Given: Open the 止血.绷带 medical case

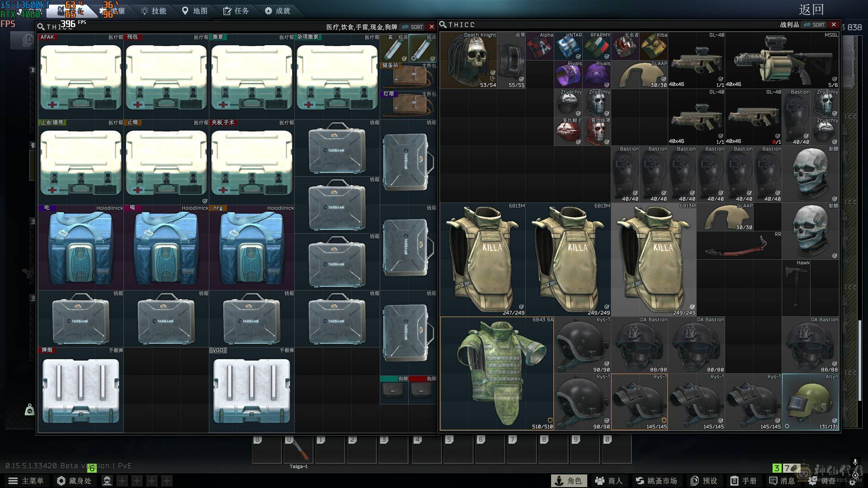Looking at the screenshot, I should tap(81, 162).
